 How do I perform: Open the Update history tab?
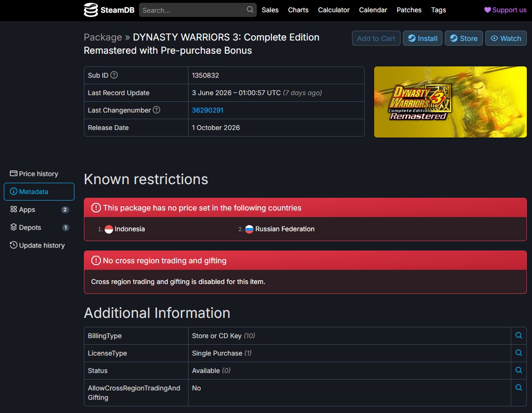(x=39, y=245)
